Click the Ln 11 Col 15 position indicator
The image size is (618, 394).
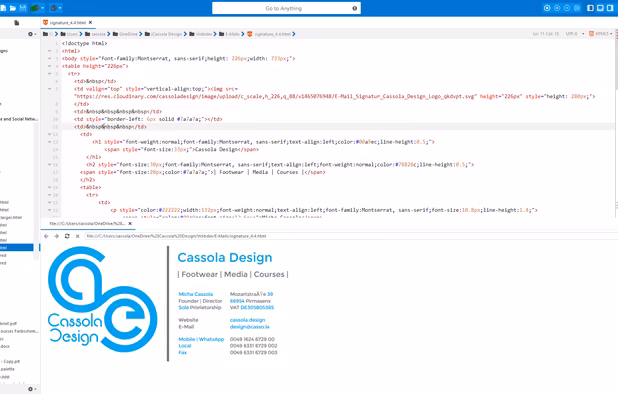(546, 34)
